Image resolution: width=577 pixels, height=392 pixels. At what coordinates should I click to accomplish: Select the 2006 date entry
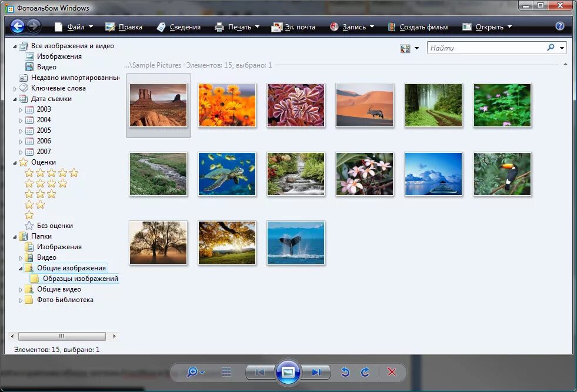click(x=44, y=141)
